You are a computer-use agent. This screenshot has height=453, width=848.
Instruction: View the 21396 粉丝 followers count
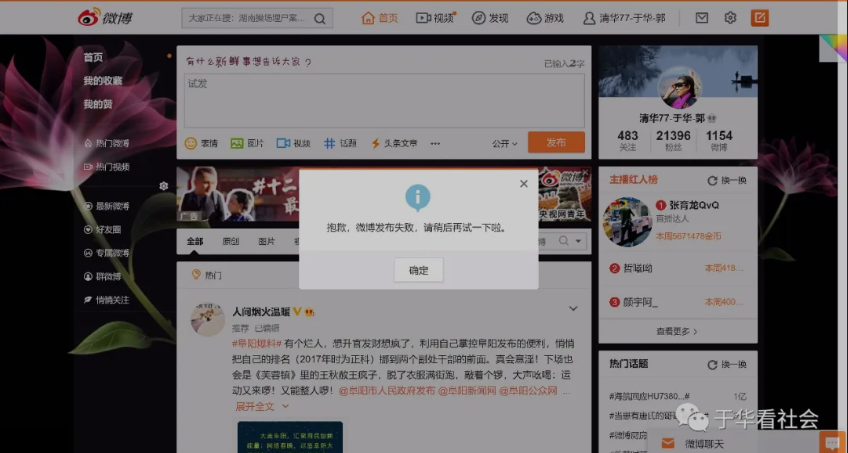(x=673, y=141)
